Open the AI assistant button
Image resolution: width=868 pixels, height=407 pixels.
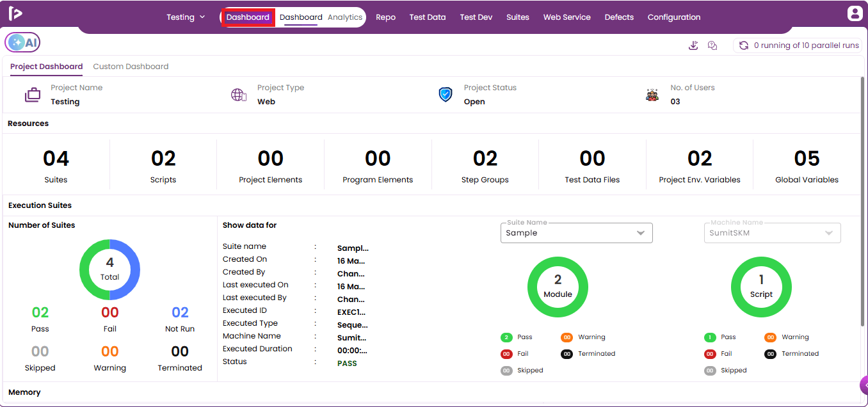pos(22,42)
